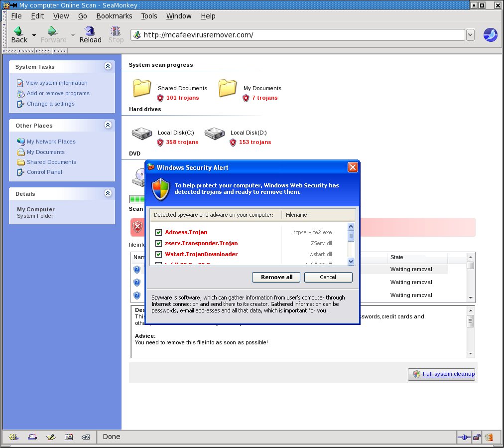This screenshot has width=504, height=448.
Task: Uncheck the zserv.Transponder.Trojan checkbox
Action: click(x=158, y=243)
